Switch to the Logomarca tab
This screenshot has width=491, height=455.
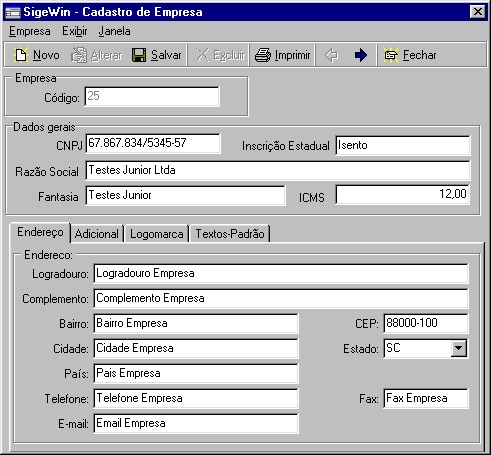[156, 234]
